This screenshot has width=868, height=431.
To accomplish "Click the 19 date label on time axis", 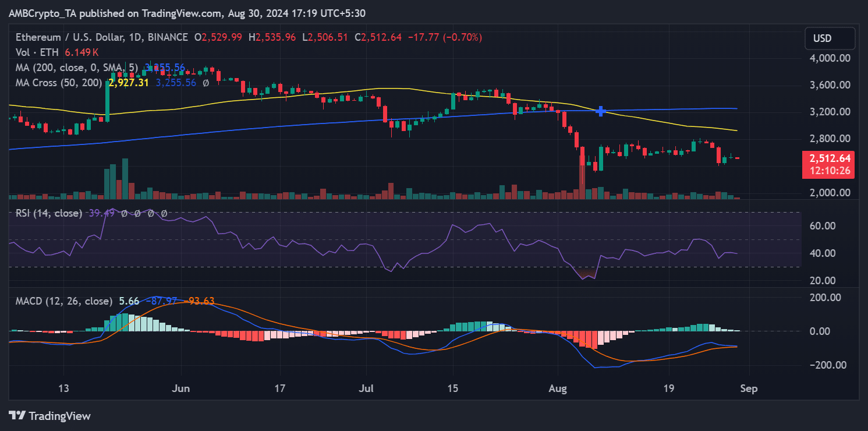I will point(668,389).
